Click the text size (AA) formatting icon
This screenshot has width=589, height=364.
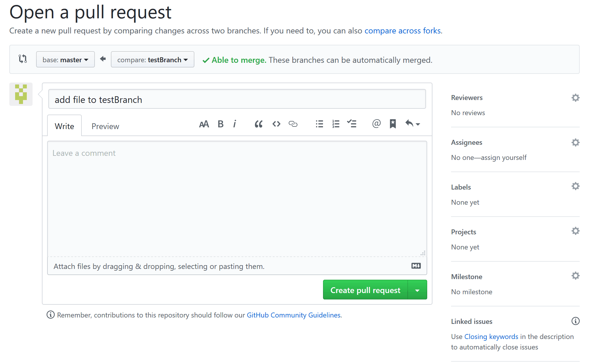point(204,124)
